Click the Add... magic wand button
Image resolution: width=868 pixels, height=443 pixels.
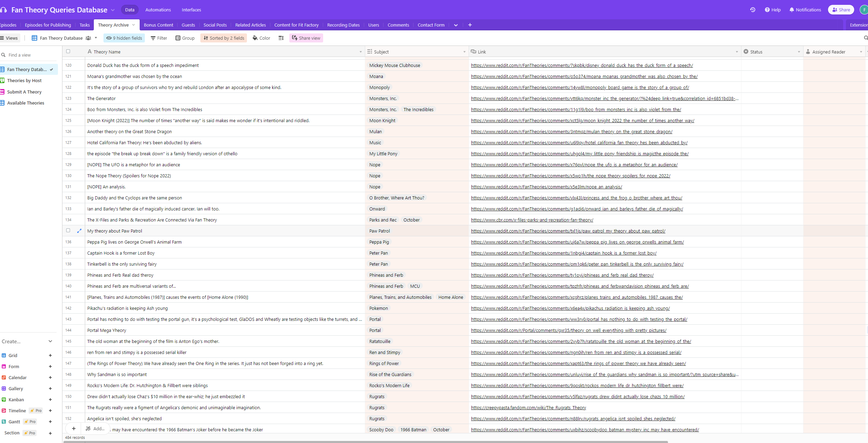coord(96,429)
